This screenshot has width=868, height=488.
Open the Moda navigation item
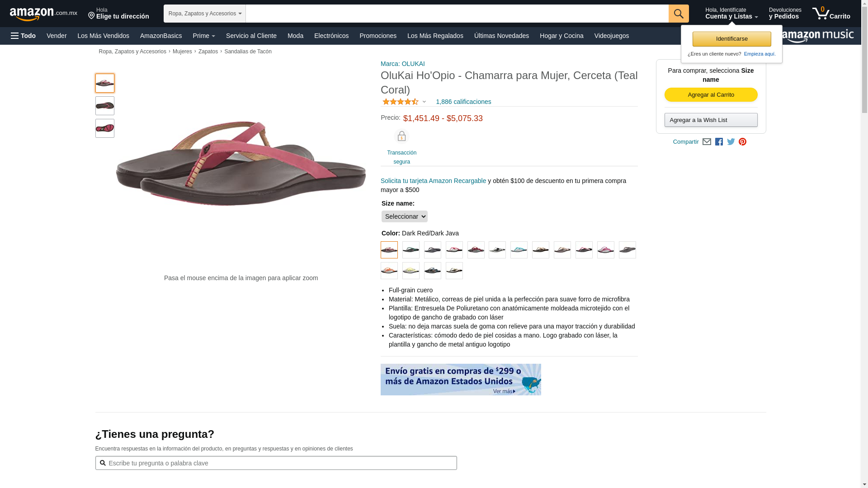coord(295,36)
